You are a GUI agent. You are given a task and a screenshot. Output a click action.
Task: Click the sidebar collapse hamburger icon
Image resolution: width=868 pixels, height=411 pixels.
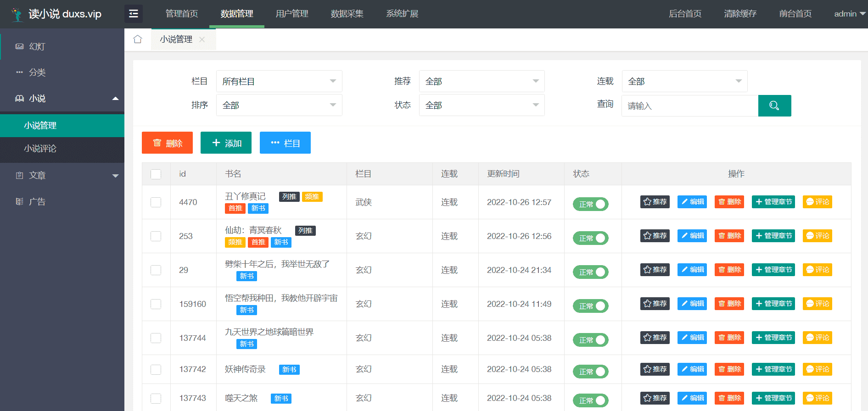click(x=134, y=14)
